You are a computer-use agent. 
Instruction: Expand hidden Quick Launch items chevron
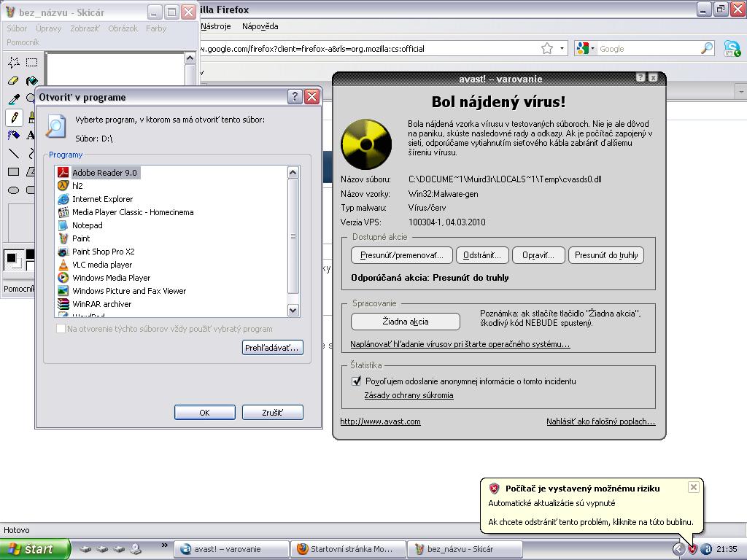[164, 545]
